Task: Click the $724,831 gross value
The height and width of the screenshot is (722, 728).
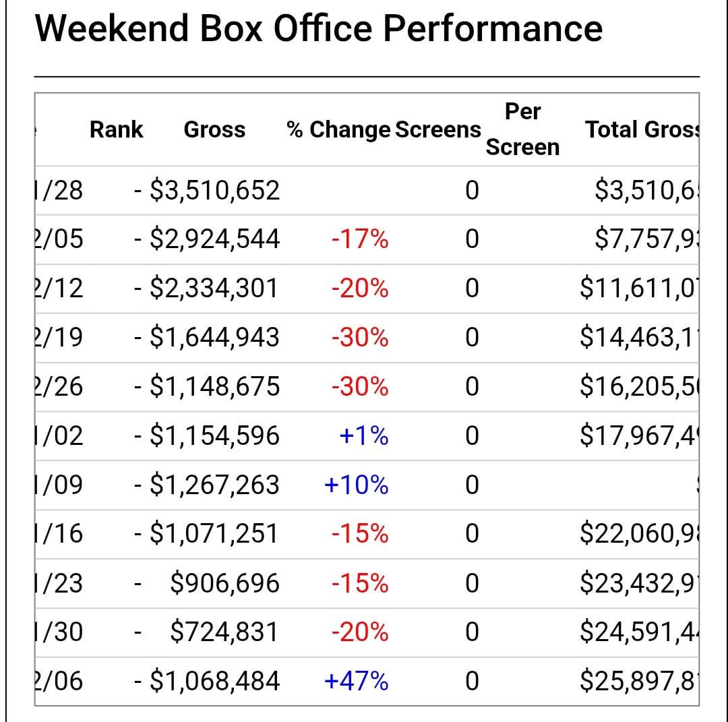Action: click(224, 632)
